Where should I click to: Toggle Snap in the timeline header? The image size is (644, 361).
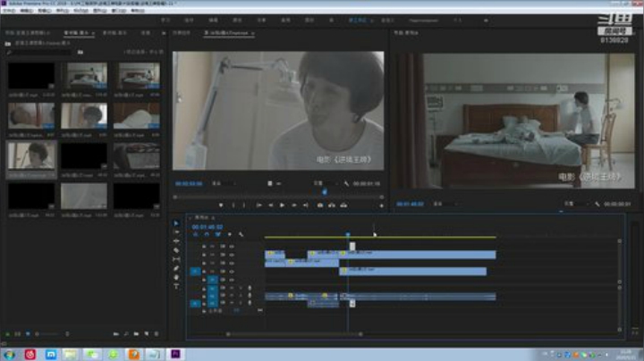click(x=207, y=235)
